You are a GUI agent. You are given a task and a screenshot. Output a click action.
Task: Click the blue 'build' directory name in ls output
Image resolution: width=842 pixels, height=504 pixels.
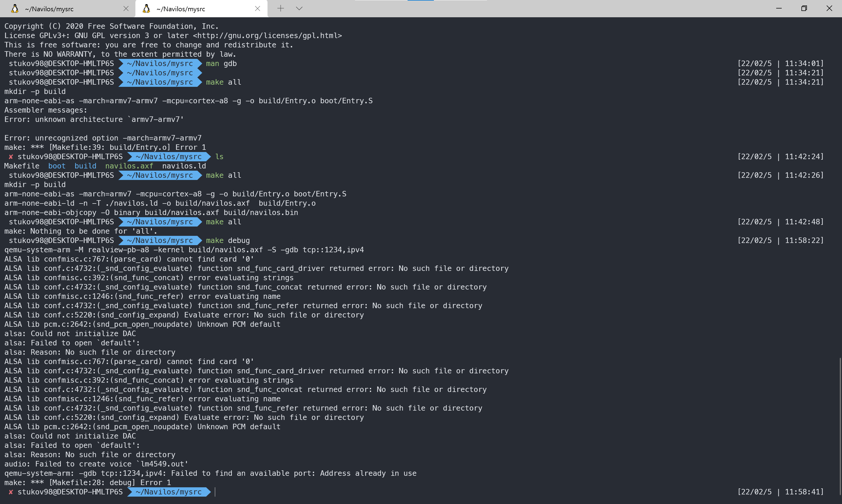(85, 166)
